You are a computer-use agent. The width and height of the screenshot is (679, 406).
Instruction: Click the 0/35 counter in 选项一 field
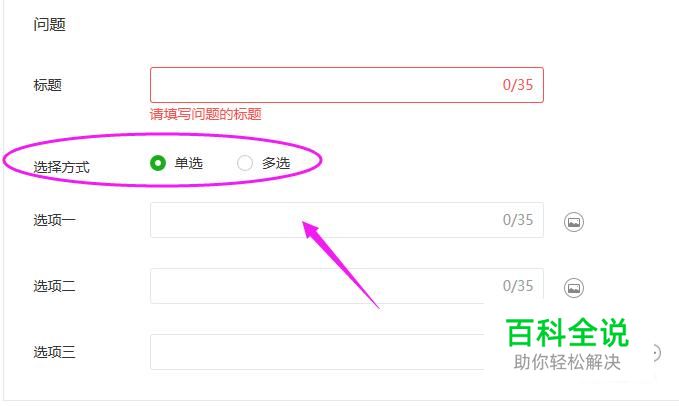pyautogui.click(x=517, y=220)
